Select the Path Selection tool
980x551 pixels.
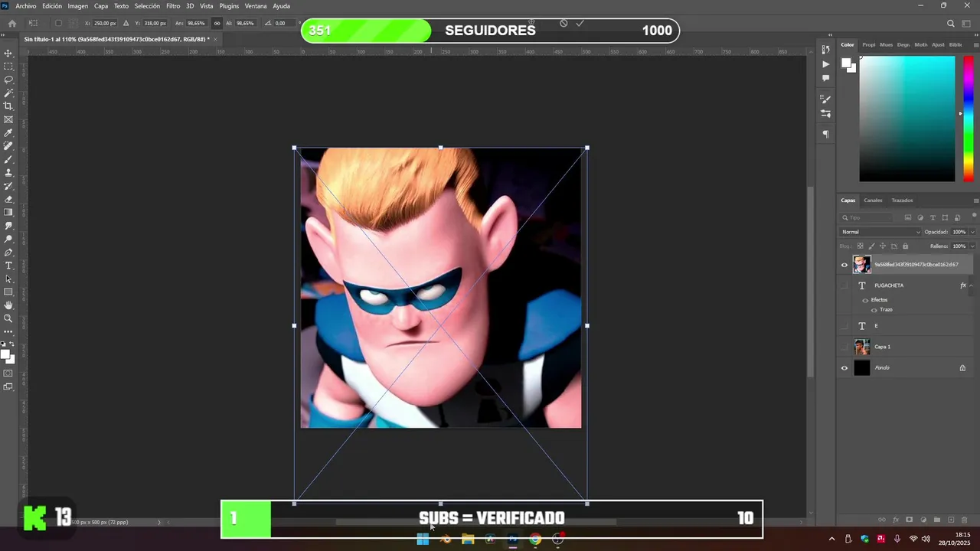coord(8,279)
